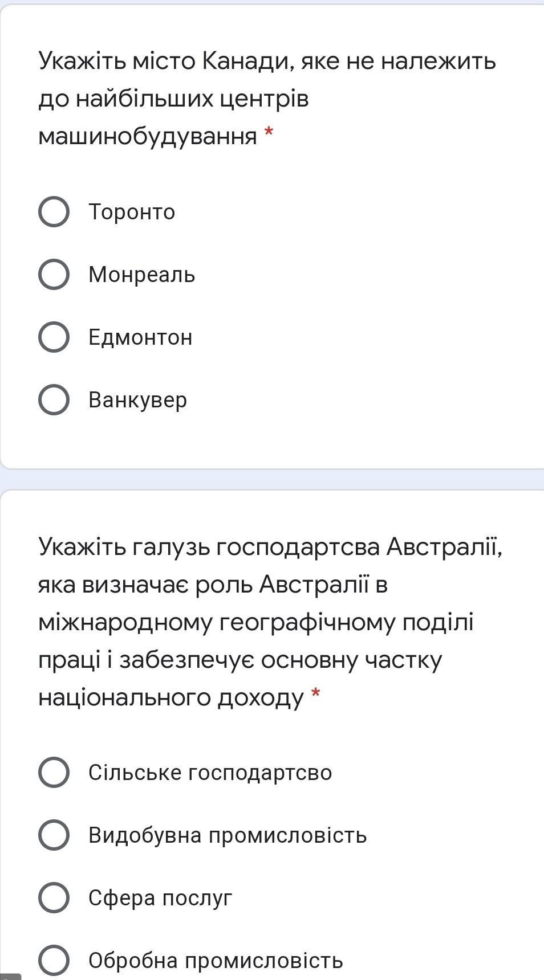Tap the Ванкувер answer label text
The width and height of the screenshot is (544, 980).
pos(137,400)
